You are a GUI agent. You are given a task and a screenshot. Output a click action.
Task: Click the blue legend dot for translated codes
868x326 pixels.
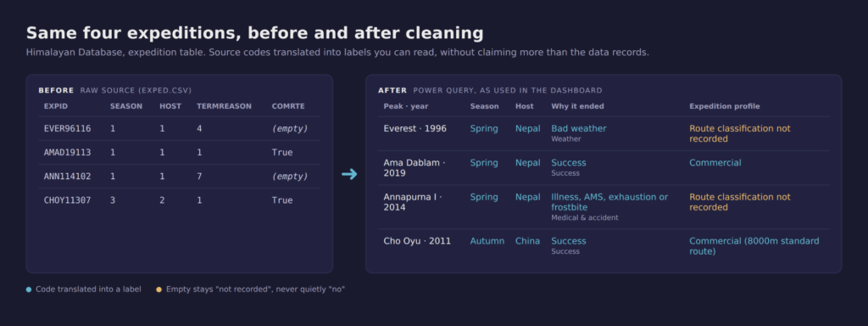point(29,289)
